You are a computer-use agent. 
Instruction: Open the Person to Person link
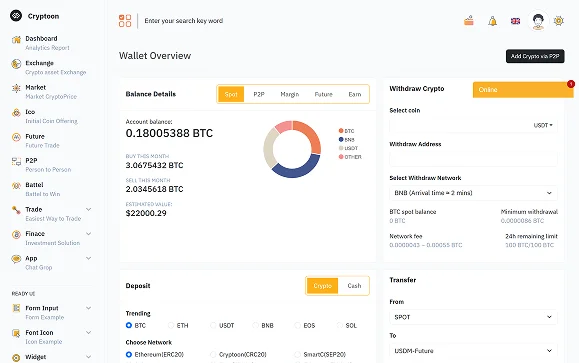(48, 170)
